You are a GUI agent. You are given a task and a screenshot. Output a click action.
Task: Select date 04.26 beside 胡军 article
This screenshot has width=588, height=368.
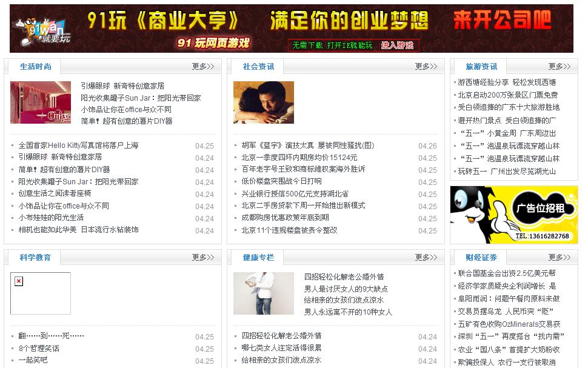click(427, 146)
